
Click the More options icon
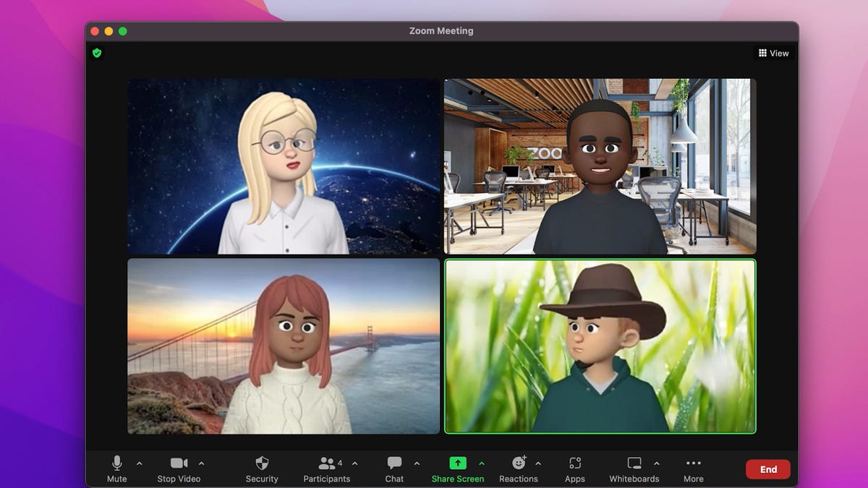coord(693,463)
